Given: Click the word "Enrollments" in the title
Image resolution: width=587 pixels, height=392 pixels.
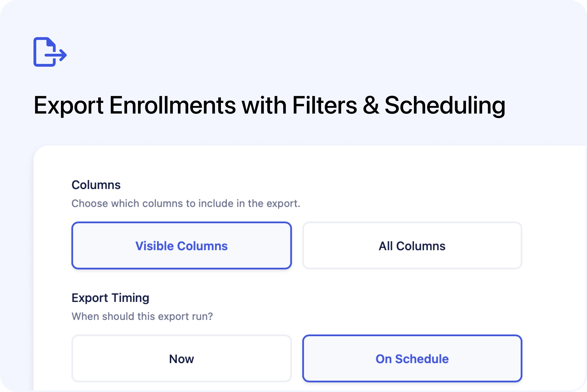Looking at the screenshot, I should tap(172, 106).
